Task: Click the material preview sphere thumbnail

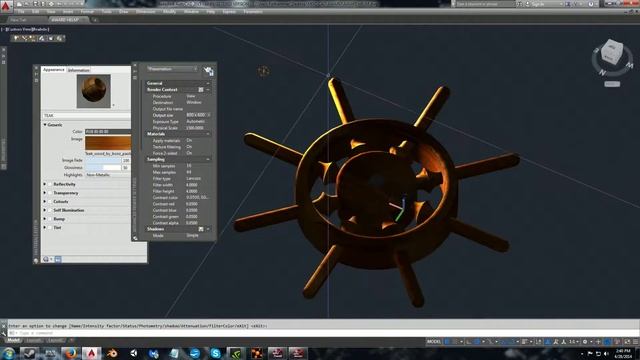Action: (x=93, y=91)
